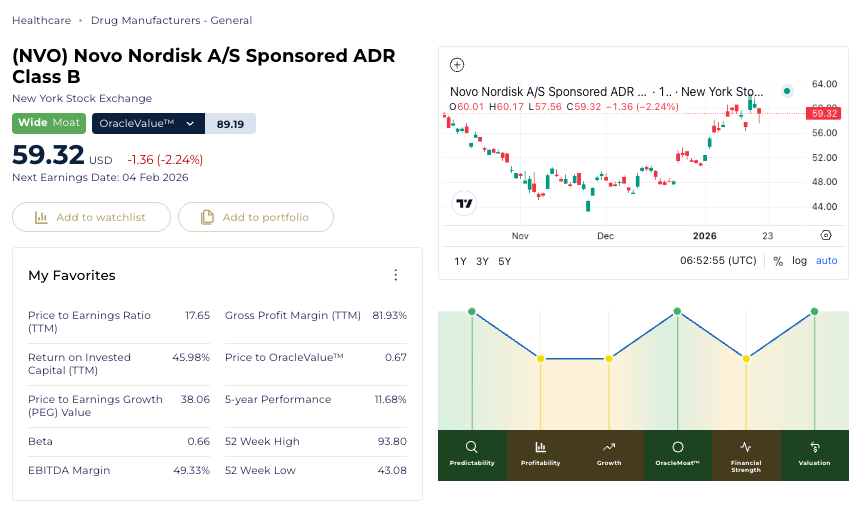Click the OracleMoat circle icon
This screenshot has width=861, height=515.
677,447
